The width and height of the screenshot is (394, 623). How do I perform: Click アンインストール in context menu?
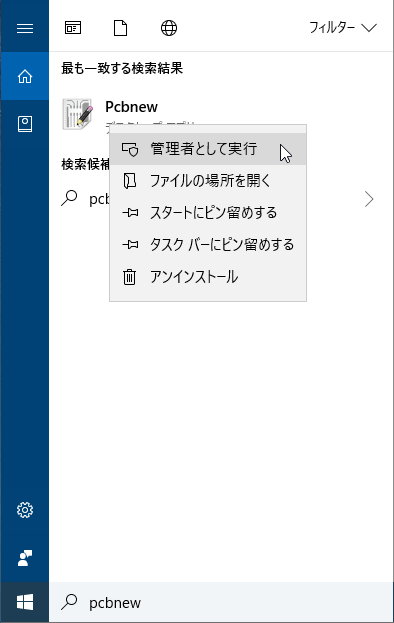click(208, 277)
